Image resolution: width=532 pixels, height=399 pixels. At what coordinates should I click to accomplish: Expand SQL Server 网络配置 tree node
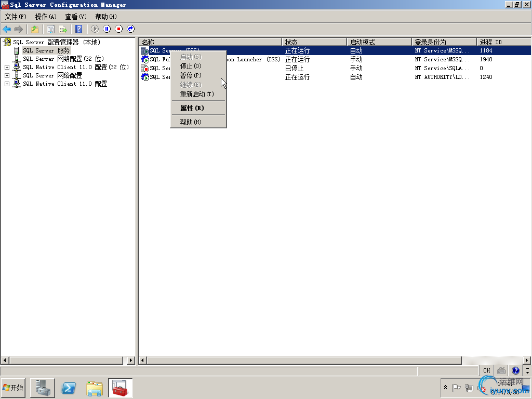tap(7, 75)
